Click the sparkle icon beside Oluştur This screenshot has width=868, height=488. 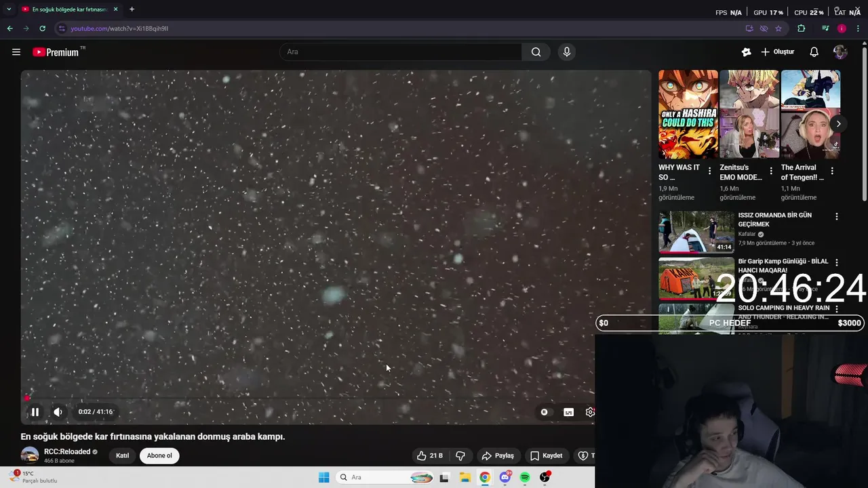(747, 52)
